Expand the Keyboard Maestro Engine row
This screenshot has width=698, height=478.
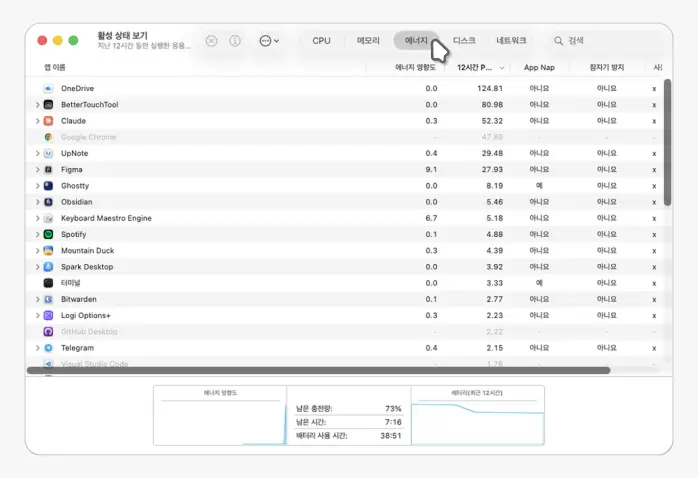(37, 218)
